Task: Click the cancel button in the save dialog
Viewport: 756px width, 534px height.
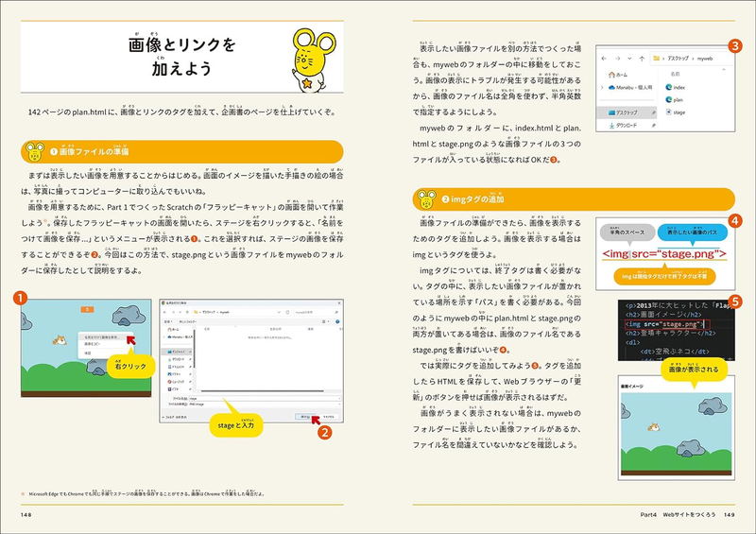Action: pos(329,417)
